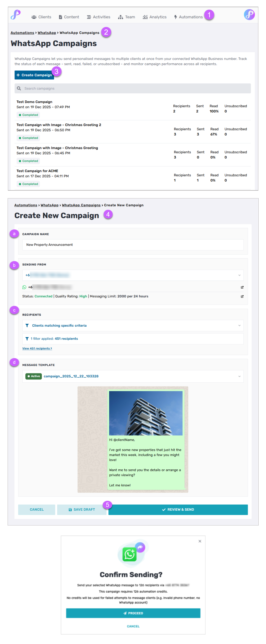Close the Confirm Sending dialog
This screenshot has height=644, width=266.
point(200,541)
